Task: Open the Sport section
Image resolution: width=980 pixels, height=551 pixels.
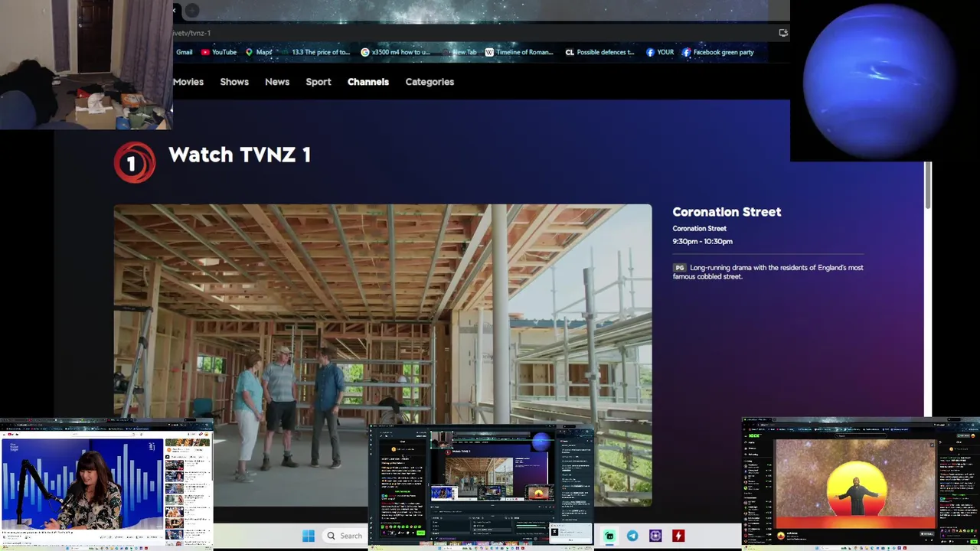Action: coord(318,82)
